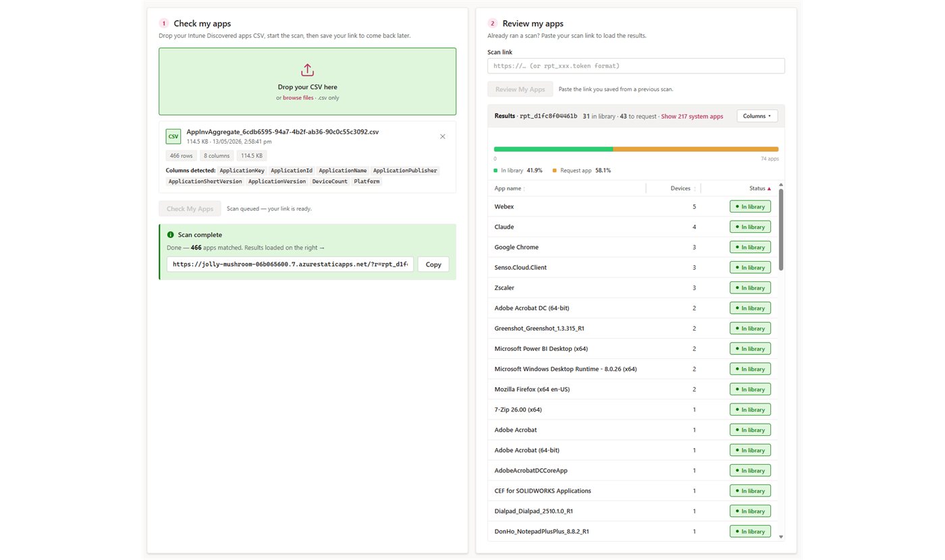Sort by Devices column header
This screenshot has height=560, width=945.
(683, 189)
